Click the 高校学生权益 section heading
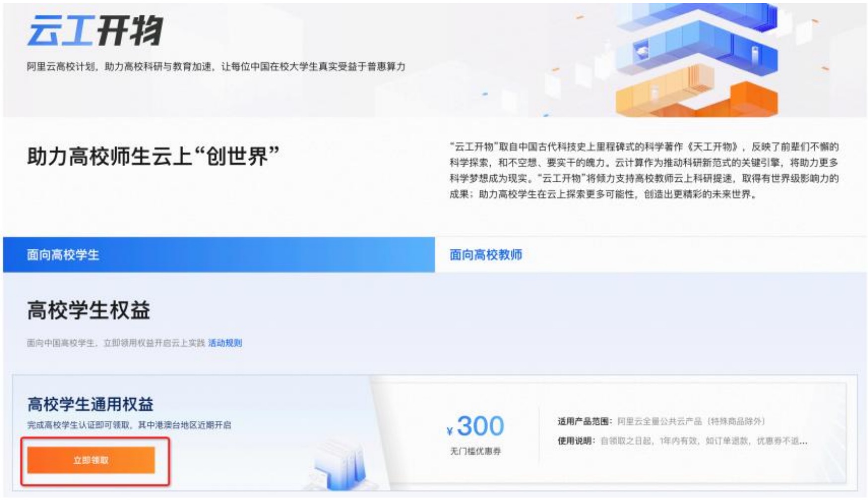The height and width of the screenshot is (500, 868). [x=88, y=311]
